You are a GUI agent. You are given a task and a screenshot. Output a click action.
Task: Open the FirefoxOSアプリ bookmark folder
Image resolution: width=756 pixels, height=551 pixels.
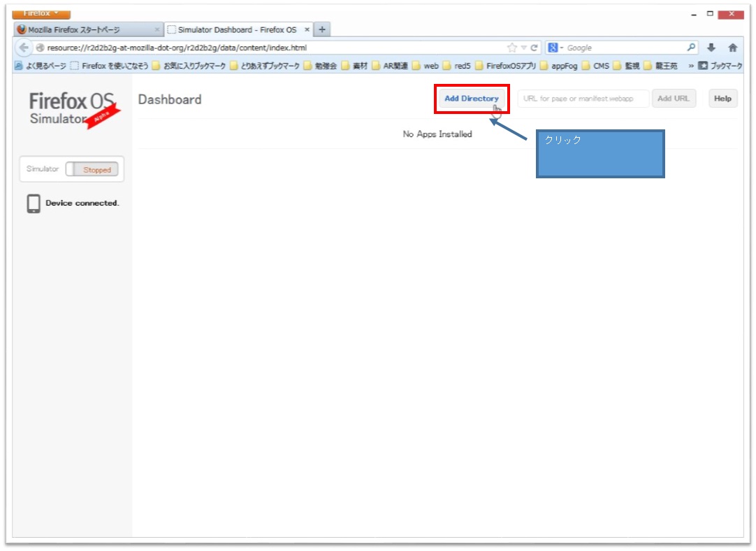click(505, 66)
